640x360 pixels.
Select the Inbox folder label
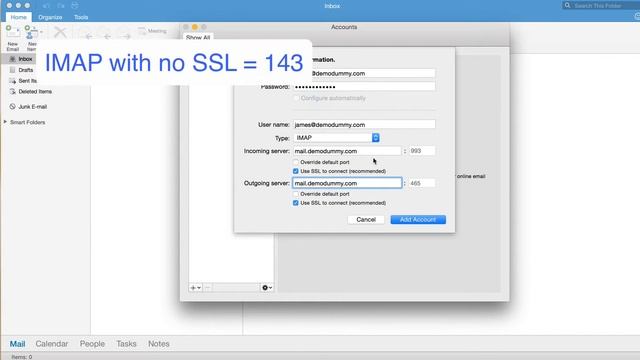[25, 59]
